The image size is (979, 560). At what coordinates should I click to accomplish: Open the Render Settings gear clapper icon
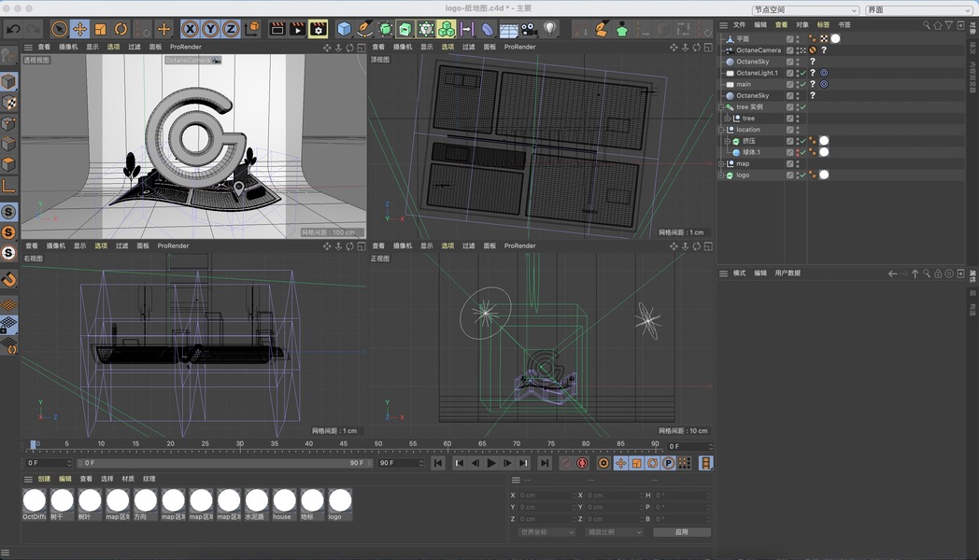tap(319, 29)
